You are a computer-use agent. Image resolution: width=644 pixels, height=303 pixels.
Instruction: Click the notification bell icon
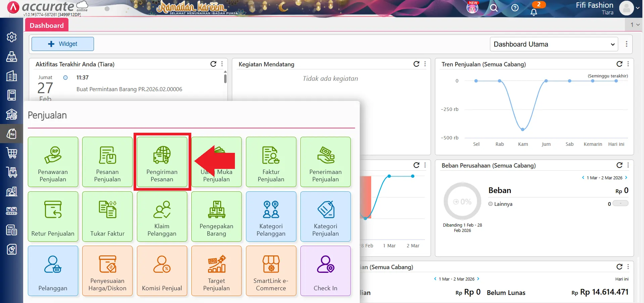534,12
